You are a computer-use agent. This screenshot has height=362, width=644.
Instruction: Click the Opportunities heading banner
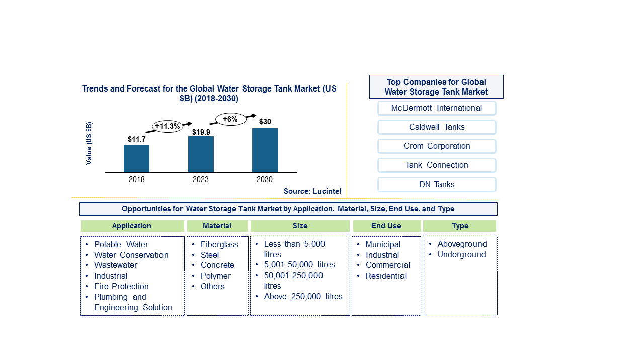point(288,209)
